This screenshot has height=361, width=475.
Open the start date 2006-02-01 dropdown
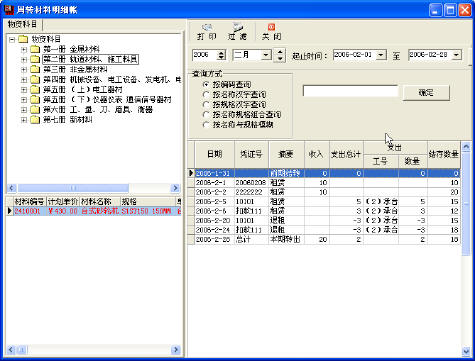381,55
